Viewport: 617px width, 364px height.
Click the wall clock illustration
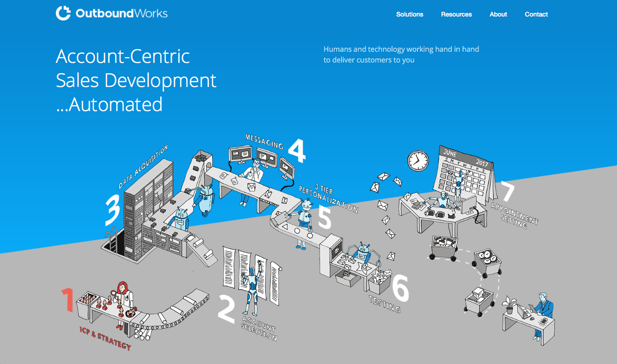coord(418,161)
